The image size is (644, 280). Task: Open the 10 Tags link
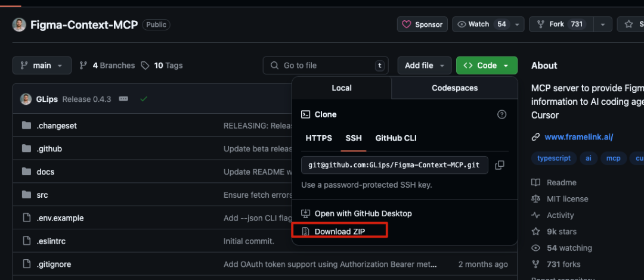162,66
